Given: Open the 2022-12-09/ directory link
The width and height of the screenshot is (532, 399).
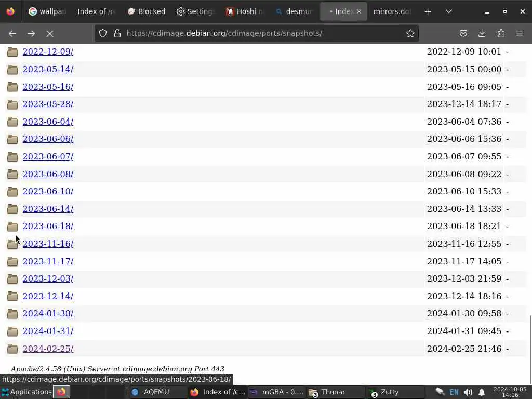Looking at the screenshot, I should pyautogui.click(x=48, y=51).
